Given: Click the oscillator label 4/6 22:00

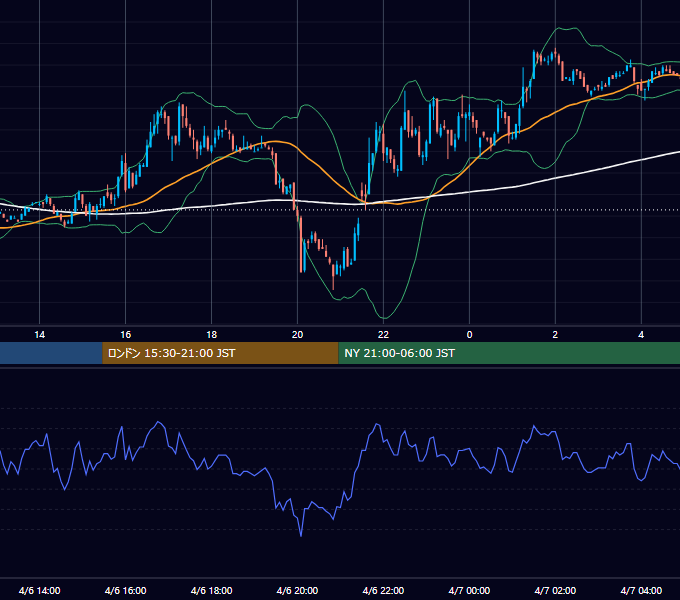Looking at the screenshot, I should (383, 590).
